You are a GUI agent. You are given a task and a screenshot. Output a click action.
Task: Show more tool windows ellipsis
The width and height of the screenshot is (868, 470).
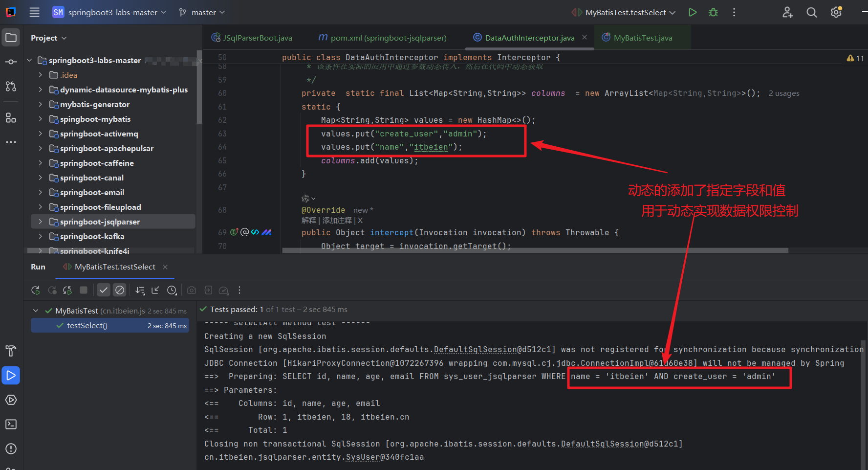11,142
